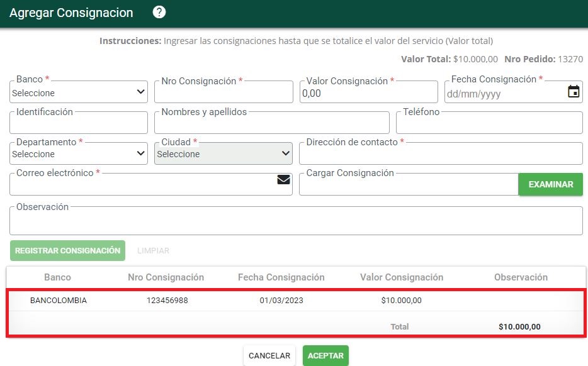588x366 pixels.
Task: Click the EXAMINAR button
Action: (550, 184)
